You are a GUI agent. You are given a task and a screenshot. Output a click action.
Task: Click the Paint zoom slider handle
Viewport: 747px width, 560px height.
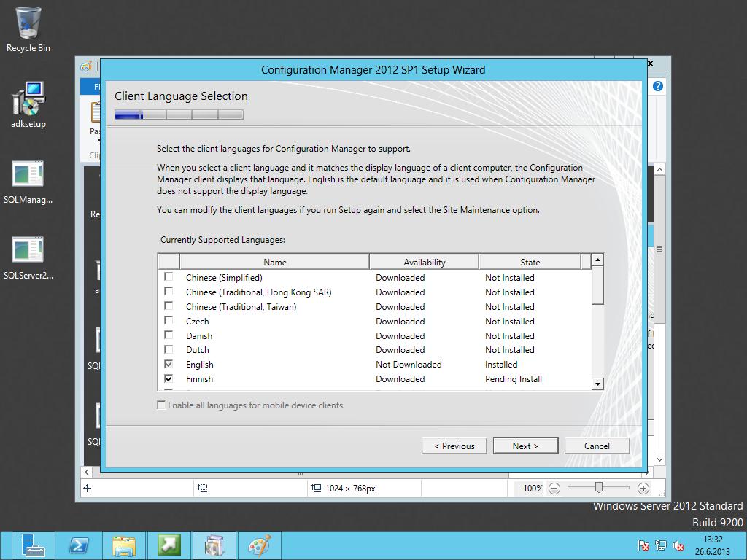pyautogui.click(x=599, y=487)
